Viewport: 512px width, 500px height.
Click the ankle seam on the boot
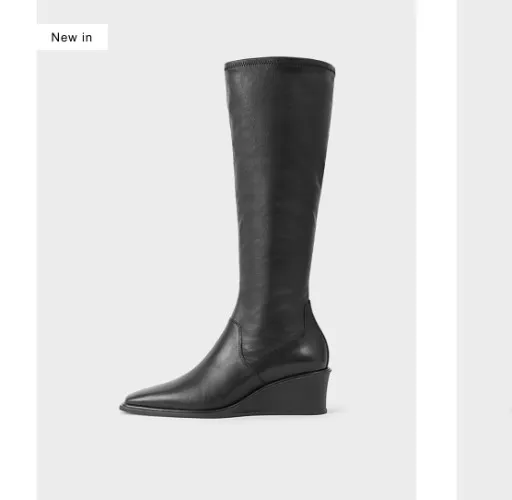[241, 340]
